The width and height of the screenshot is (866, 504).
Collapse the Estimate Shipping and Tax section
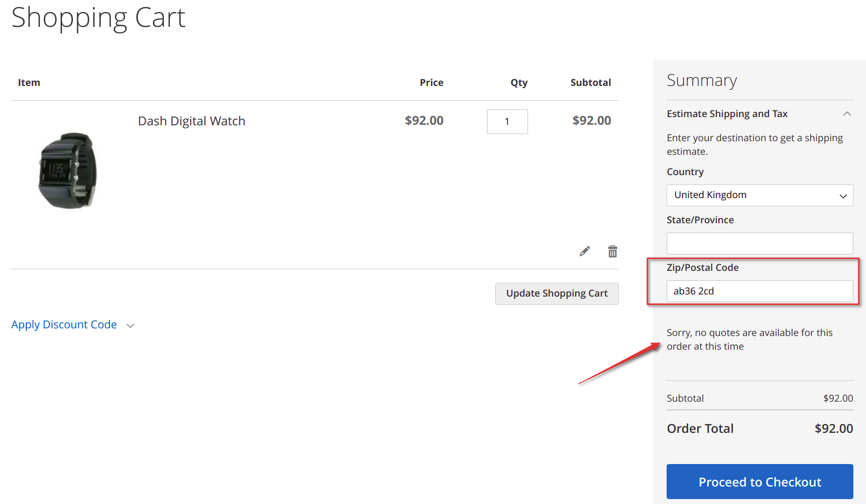(x=760, y=114)
